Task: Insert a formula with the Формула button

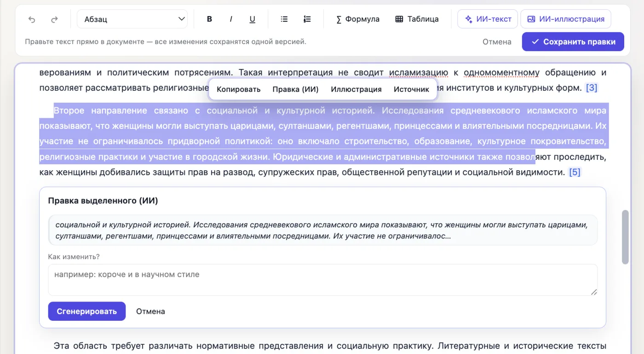Action: tap(357, 19)
